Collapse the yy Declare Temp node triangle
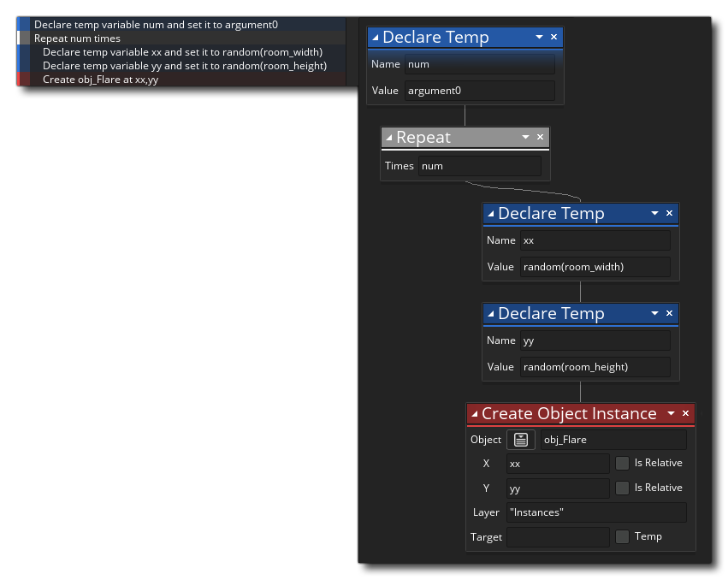The image size is (728, 580). [x=490, y=314]
